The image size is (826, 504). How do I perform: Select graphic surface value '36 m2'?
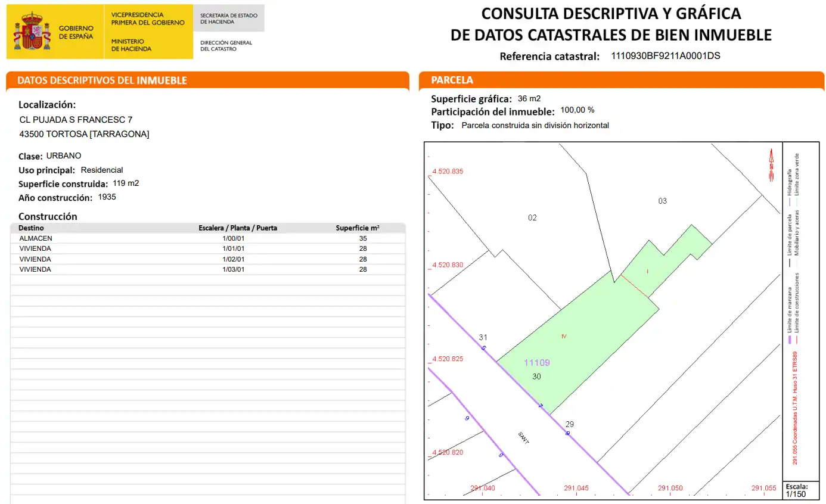tap(529, 98)
